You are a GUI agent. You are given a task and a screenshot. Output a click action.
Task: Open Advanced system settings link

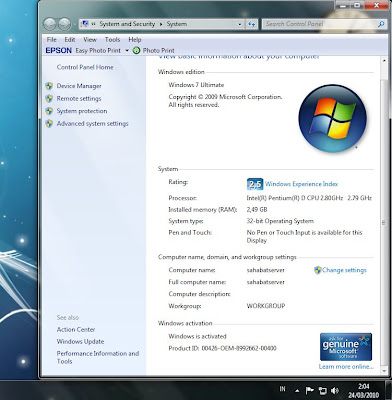click(92, 124)
